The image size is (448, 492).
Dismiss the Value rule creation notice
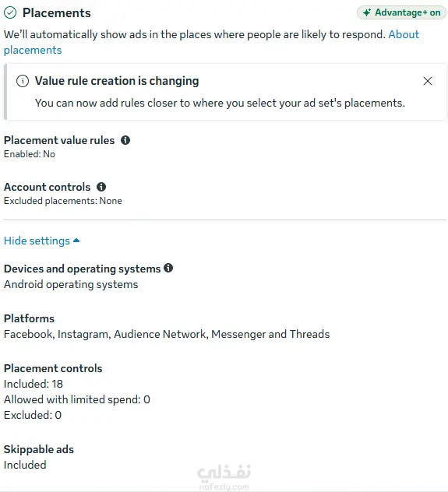[428, 81]
